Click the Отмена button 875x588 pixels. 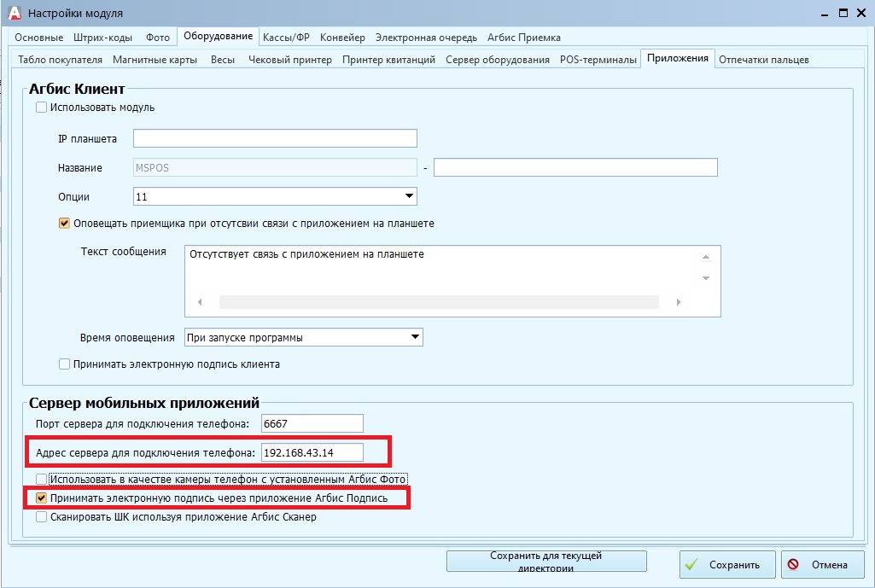[823, 565]
